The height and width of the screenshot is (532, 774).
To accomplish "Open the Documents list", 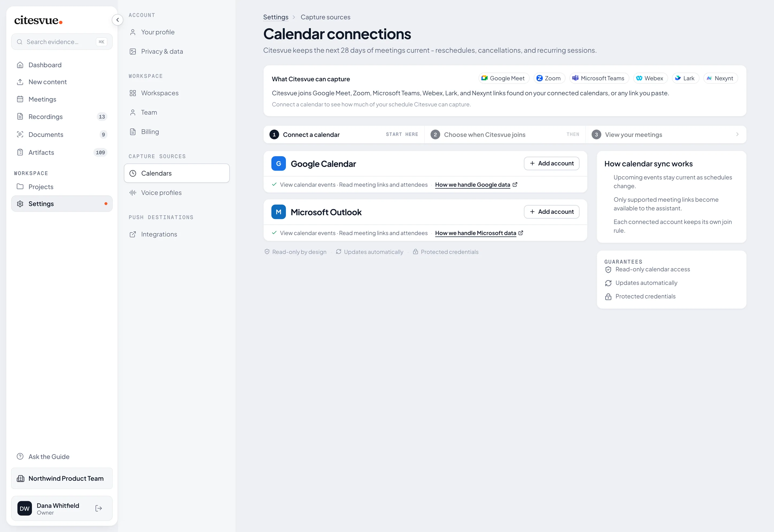I will tap(62, 135).
